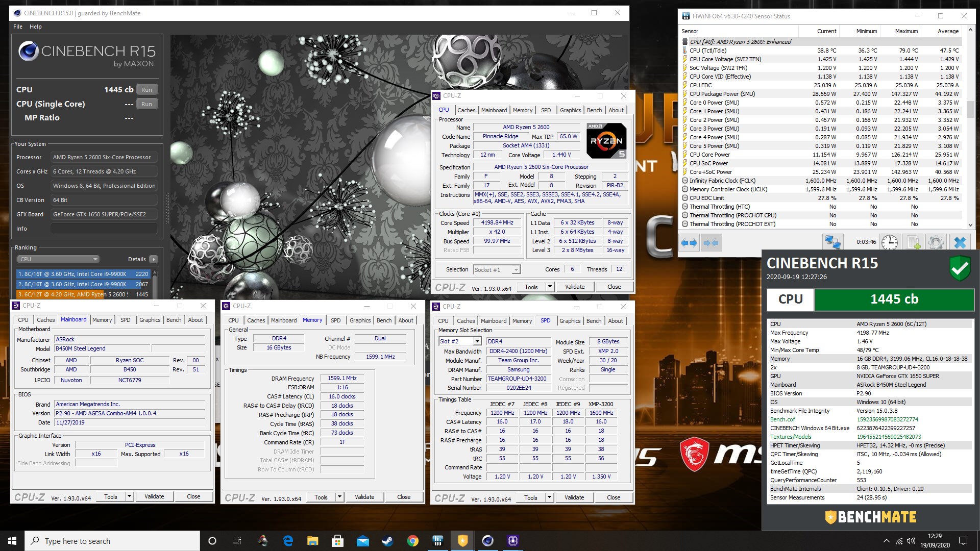The width and height of the screenshot is (980, 551).
Task: Open Microsoft Store from the taskbar
Action: 337,541
